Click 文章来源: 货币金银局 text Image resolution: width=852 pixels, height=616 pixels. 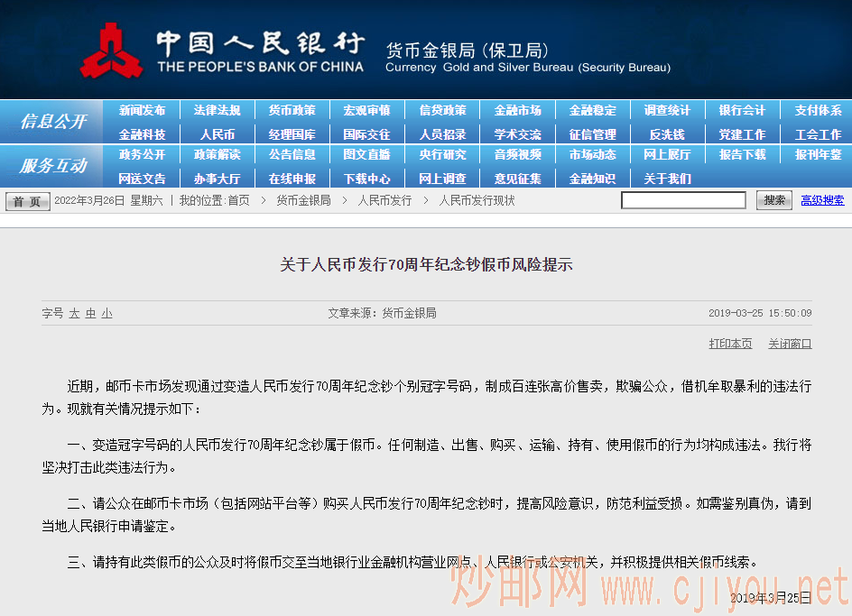point(382,314)
